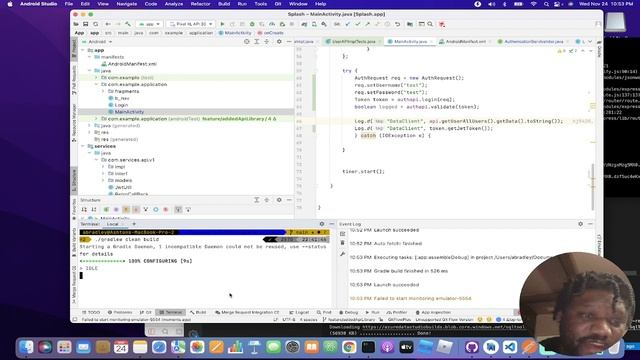Expand the models package node

click(x=103, y=180)
